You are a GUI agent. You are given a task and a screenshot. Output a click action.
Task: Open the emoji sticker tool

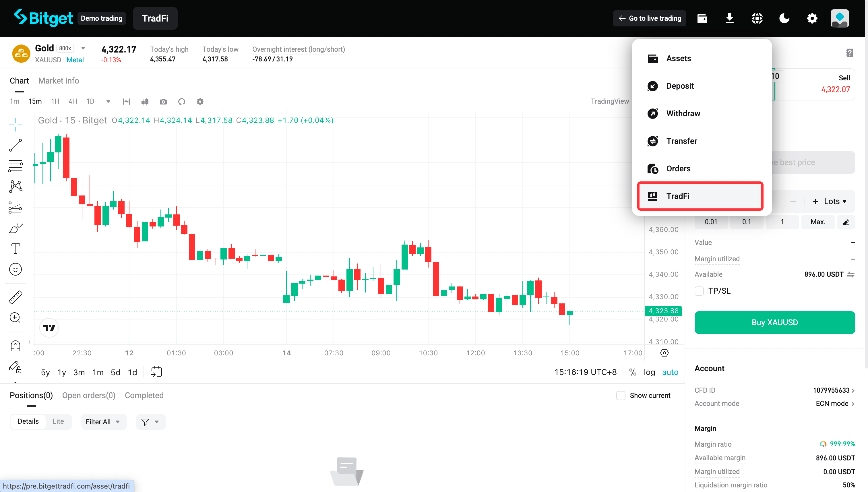tap(15, 269)
